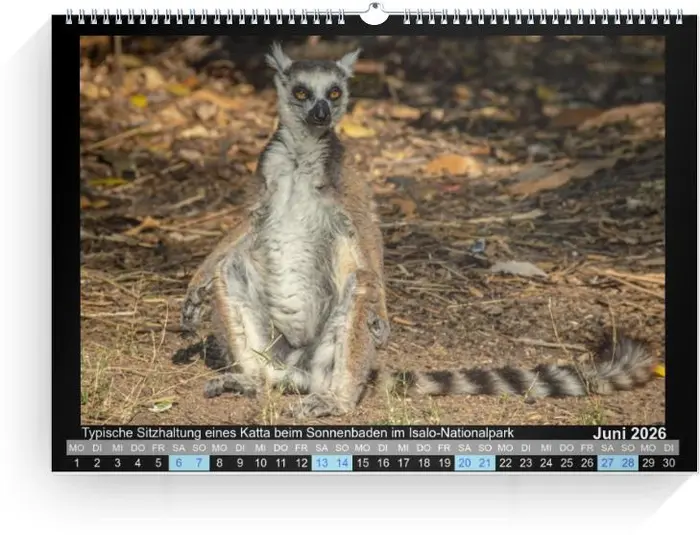Click highlighted Sunday date 28
Viewport: 700px width, 535px height.
(x=628, y=463)
